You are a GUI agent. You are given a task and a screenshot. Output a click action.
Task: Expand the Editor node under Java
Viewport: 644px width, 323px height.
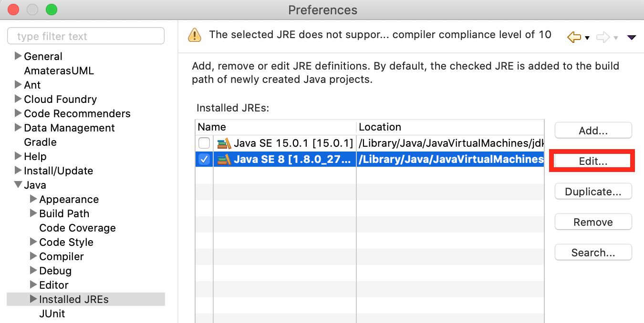coord(33,284)
